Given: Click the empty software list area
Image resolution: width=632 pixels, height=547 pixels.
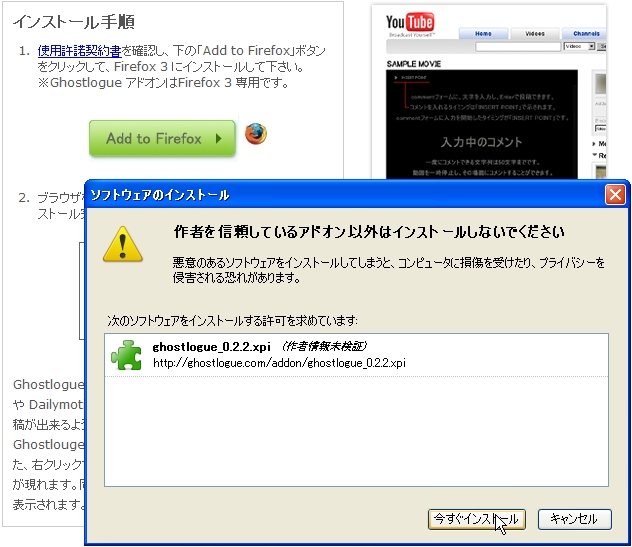Looking at the screenshot, I should (356, 431).
